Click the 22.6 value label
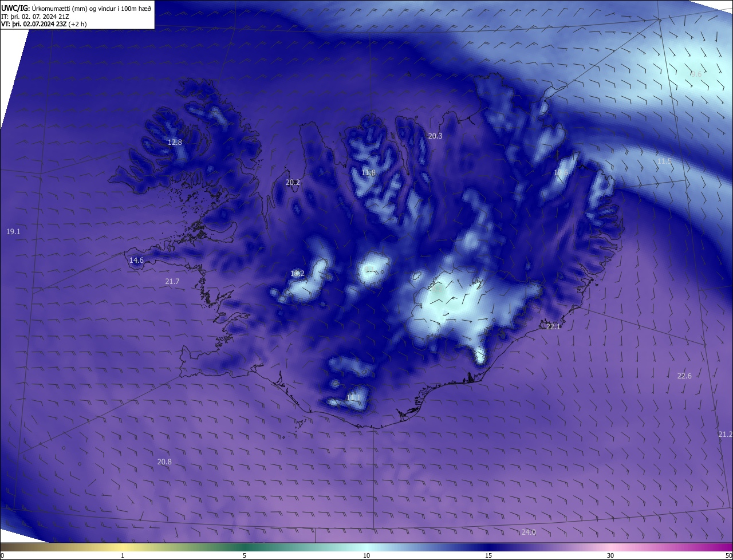The image size is (733, 560). [684, 376]
